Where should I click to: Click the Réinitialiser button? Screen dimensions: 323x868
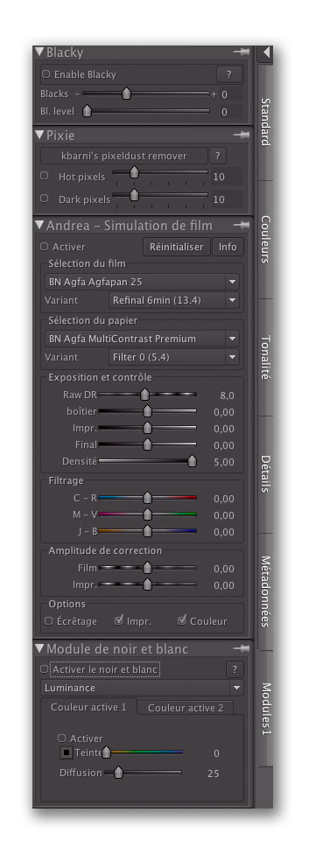(x=177, y=247)
